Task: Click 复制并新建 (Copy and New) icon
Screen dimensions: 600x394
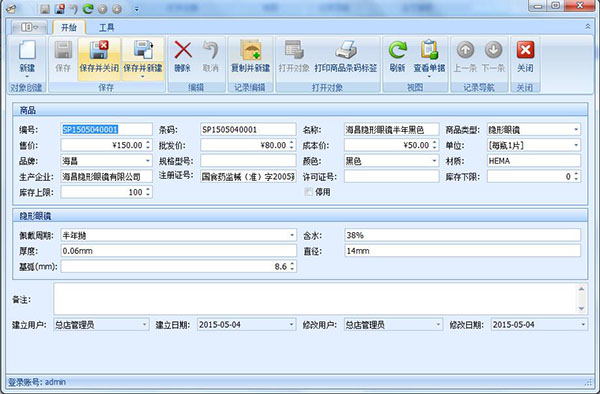Action: 250,51
